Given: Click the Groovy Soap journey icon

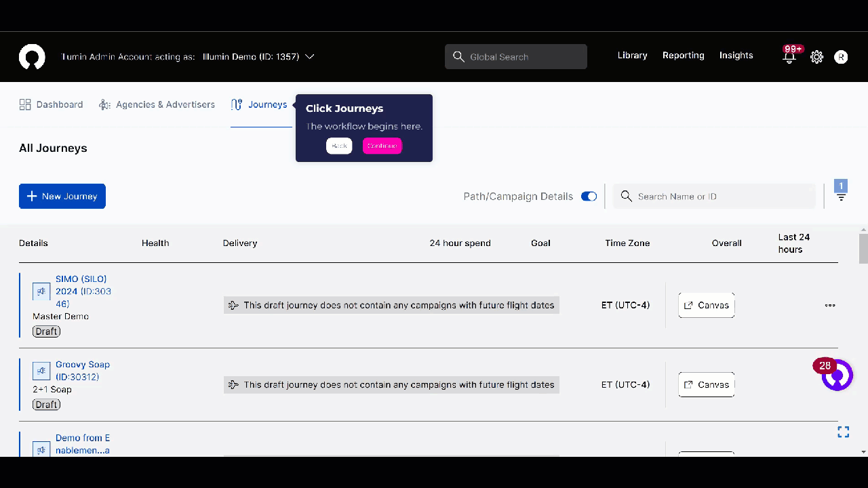Looking at the screenshot, I should pyautogui.click(x=41, y=371).
